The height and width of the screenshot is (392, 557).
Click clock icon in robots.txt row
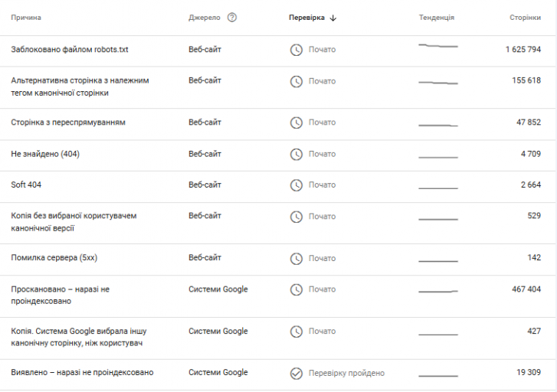pos(297,50)
